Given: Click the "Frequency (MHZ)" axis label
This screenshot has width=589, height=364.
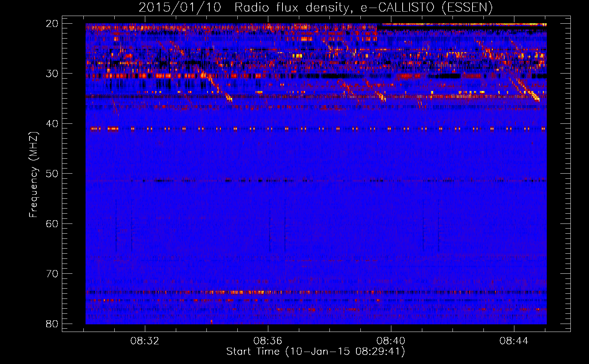Looking at the screenshot, I should 33,175.
